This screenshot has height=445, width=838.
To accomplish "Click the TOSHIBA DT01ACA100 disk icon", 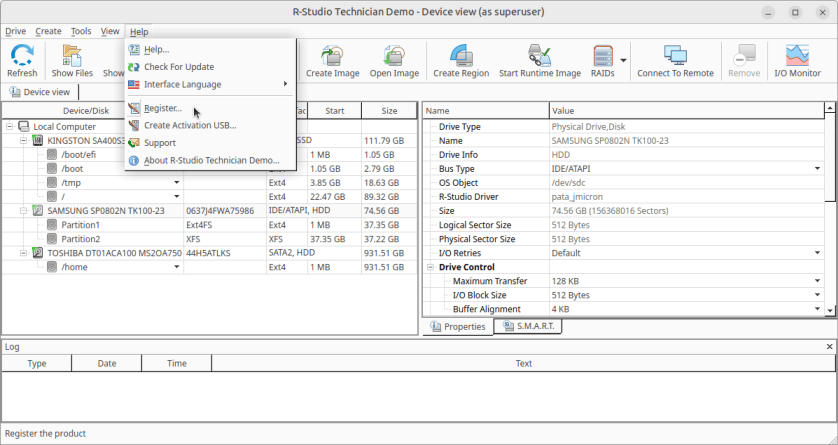I will (x=38, y=253).
